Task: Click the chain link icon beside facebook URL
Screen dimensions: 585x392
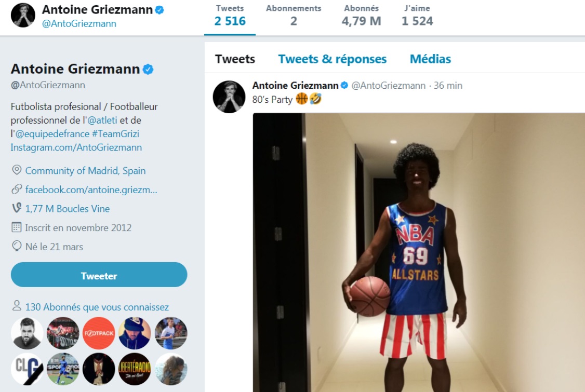Action: point(17,190)
